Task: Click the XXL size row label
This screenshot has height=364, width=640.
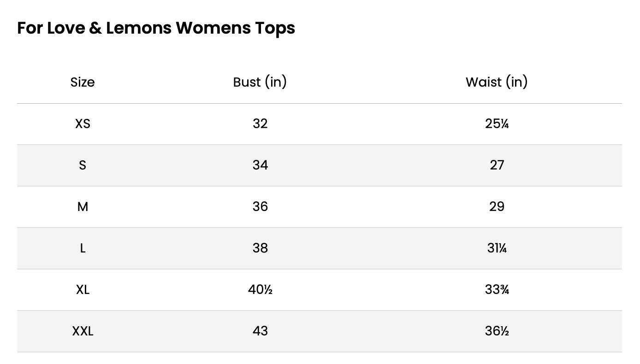Action: point(83,331)
